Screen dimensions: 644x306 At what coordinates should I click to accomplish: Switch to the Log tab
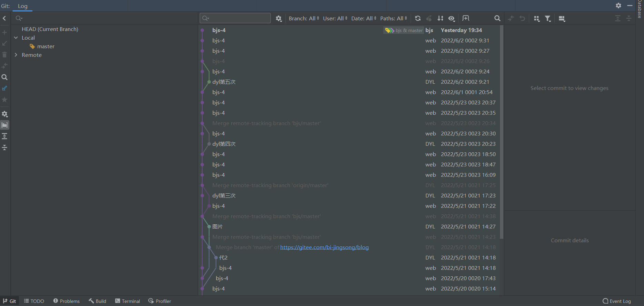[23, 6]
